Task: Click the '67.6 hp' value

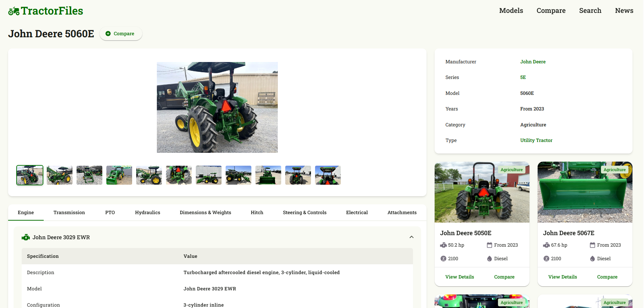Action: [x=559, y=245]
